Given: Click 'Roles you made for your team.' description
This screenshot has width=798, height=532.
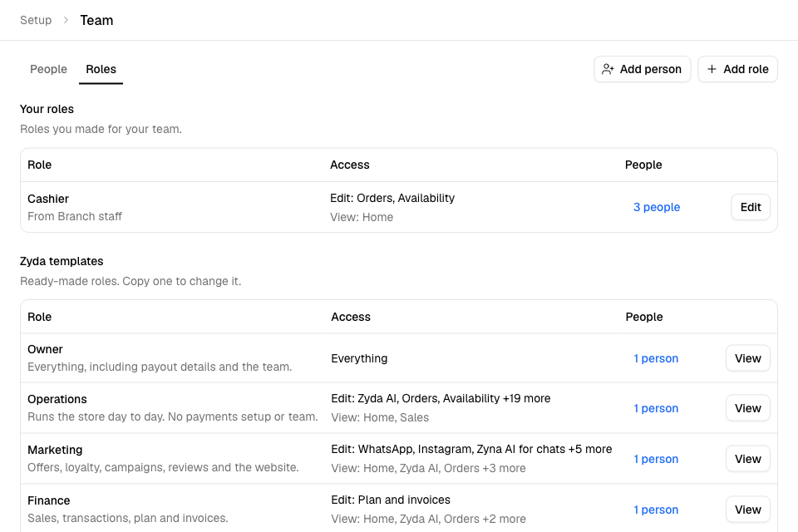Looking at the screenshot, I should click(x=101, y=130).
